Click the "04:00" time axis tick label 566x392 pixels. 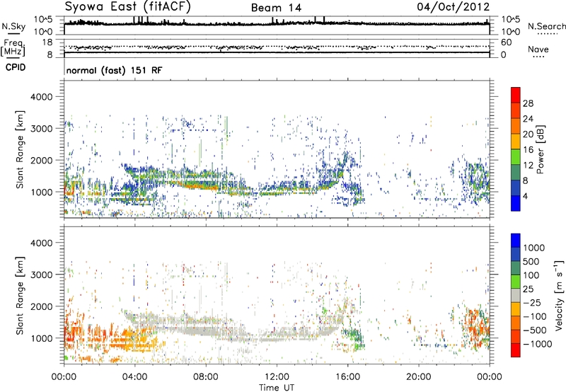pos(134,377)
